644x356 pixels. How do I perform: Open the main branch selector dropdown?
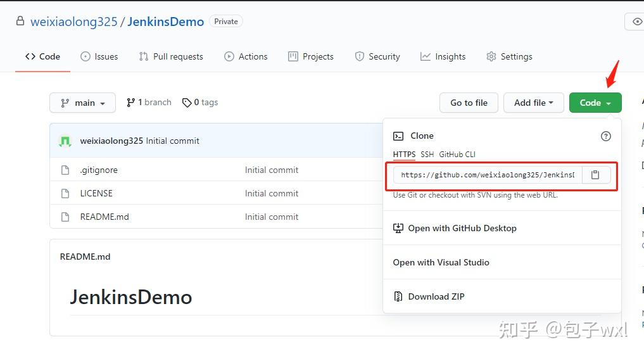[x=82, y=103]
